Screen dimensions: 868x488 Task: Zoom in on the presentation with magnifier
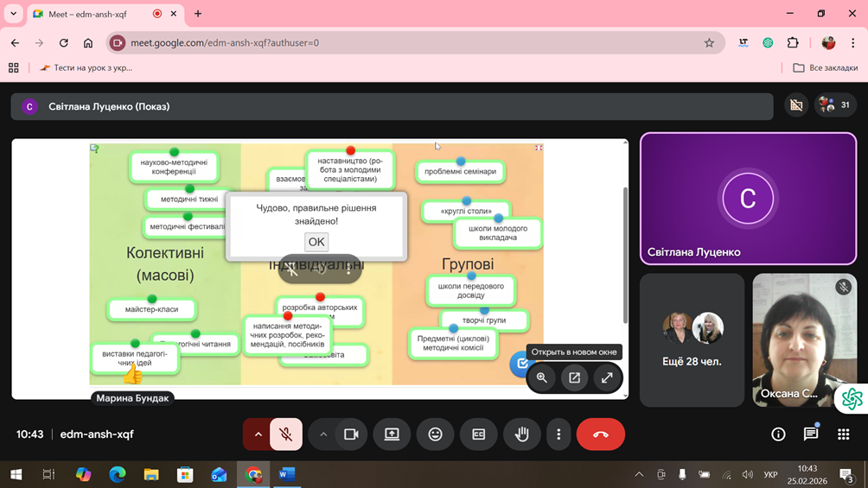click(x=542, y=377)
